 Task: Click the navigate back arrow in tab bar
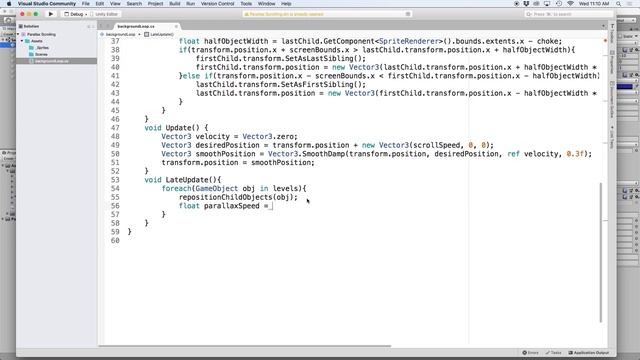pos(102,26)
